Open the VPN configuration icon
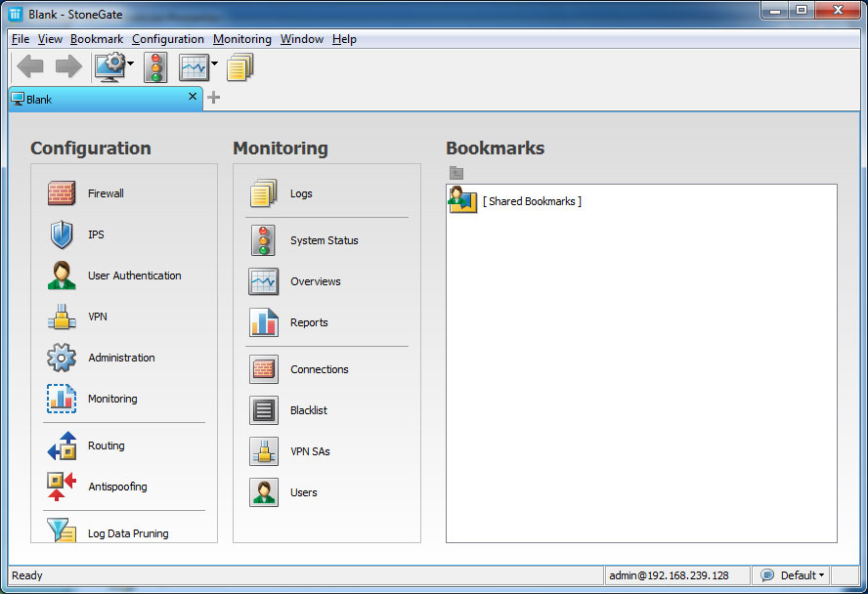The height and width of the screenshot is (594, 868). pyautogui.click(x=62, y=317)
